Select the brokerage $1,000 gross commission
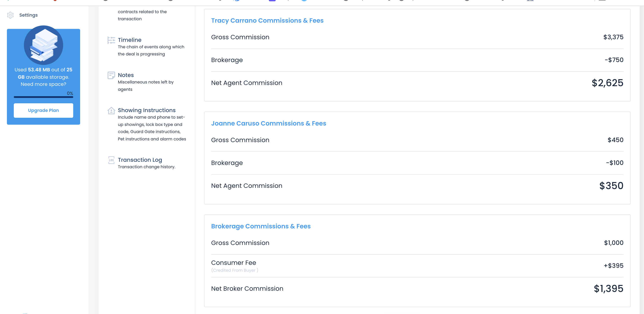The image size is (644, 314). (x=613, y=243)
